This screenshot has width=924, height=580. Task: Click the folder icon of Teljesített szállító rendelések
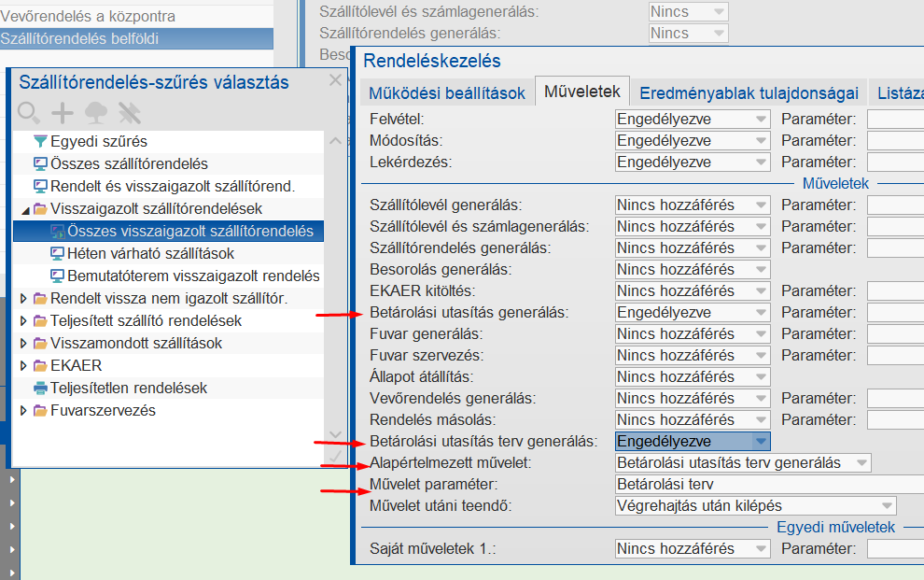point(40,320)
